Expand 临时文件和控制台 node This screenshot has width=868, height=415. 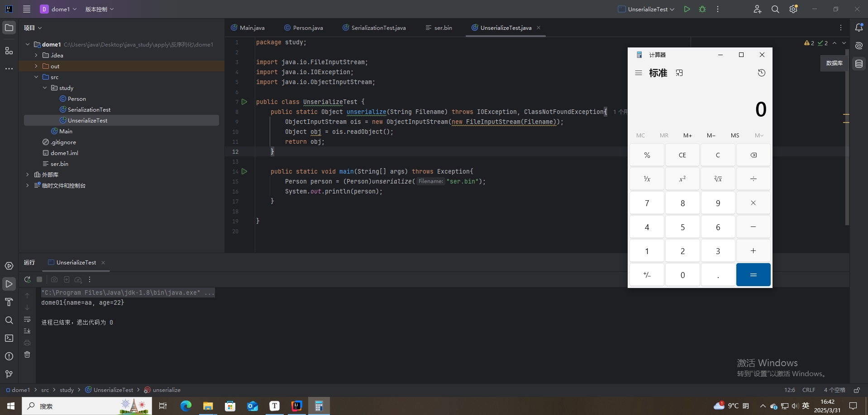(x=28, y=185)
